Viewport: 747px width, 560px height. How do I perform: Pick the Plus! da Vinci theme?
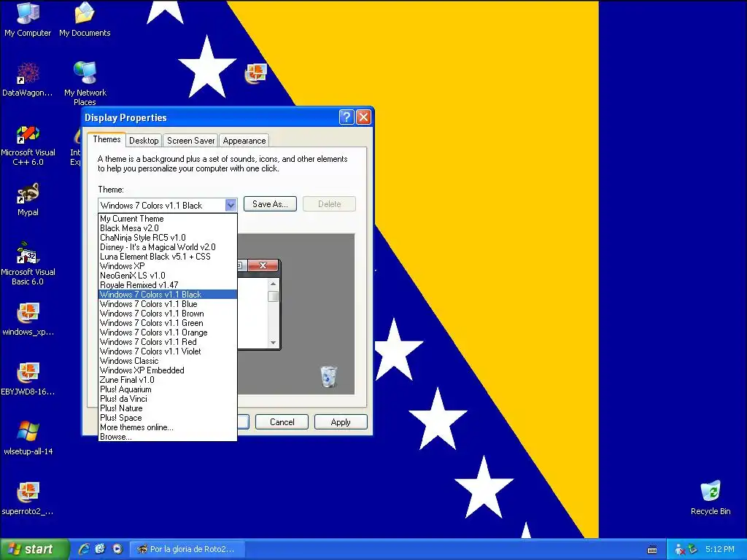pos(167,399)
